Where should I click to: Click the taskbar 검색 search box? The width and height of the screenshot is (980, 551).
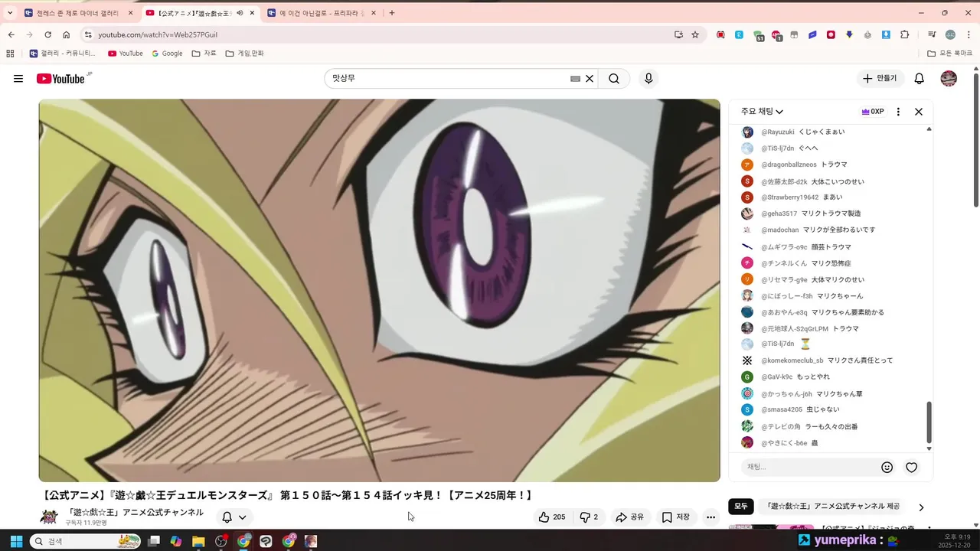click(86, 541)
